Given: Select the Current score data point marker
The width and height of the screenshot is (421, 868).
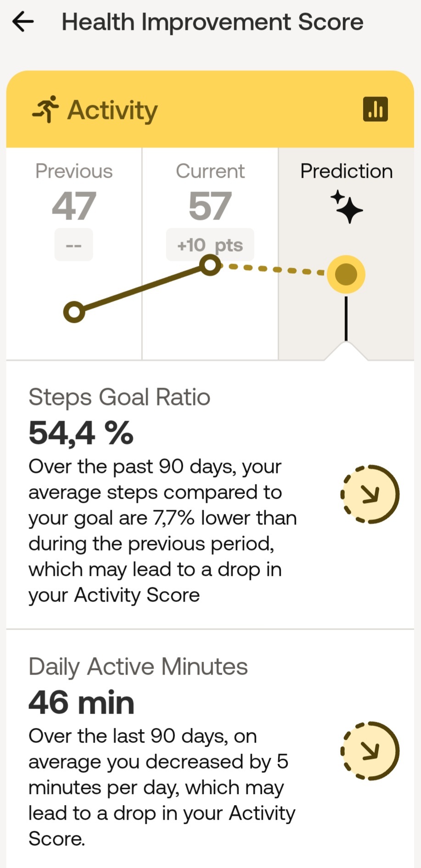Looking at the screenshot, I should [210, 265].
